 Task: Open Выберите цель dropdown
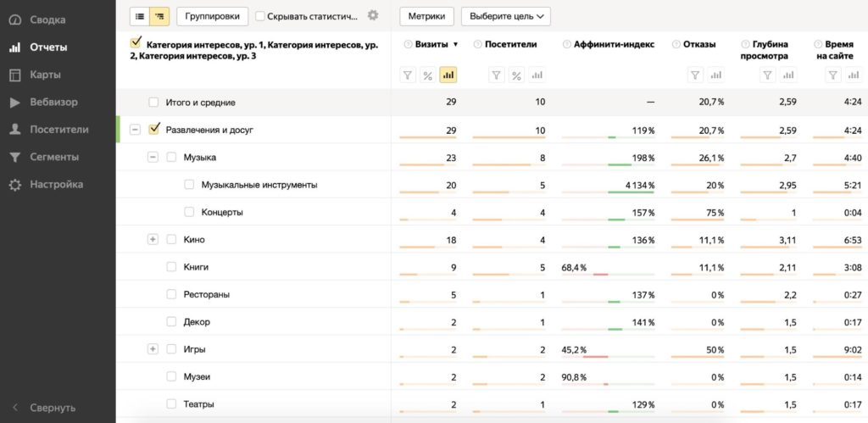coord(505,16)
